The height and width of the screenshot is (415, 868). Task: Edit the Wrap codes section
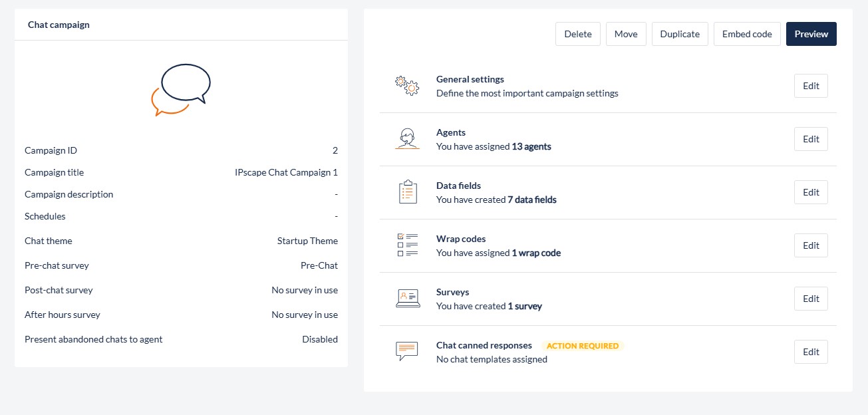click(811, 245)
